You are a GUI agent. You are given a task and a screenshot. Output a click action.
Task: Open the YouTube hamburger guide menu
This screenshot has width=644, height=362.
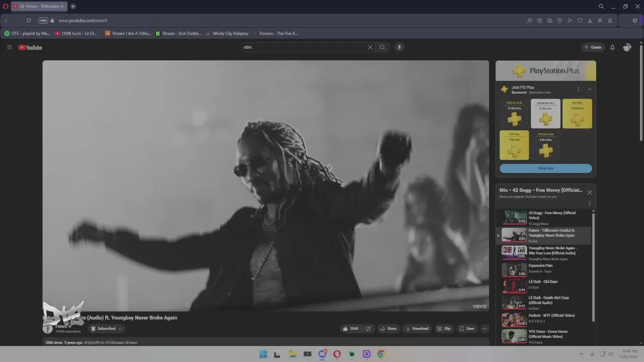coord(9,47)
